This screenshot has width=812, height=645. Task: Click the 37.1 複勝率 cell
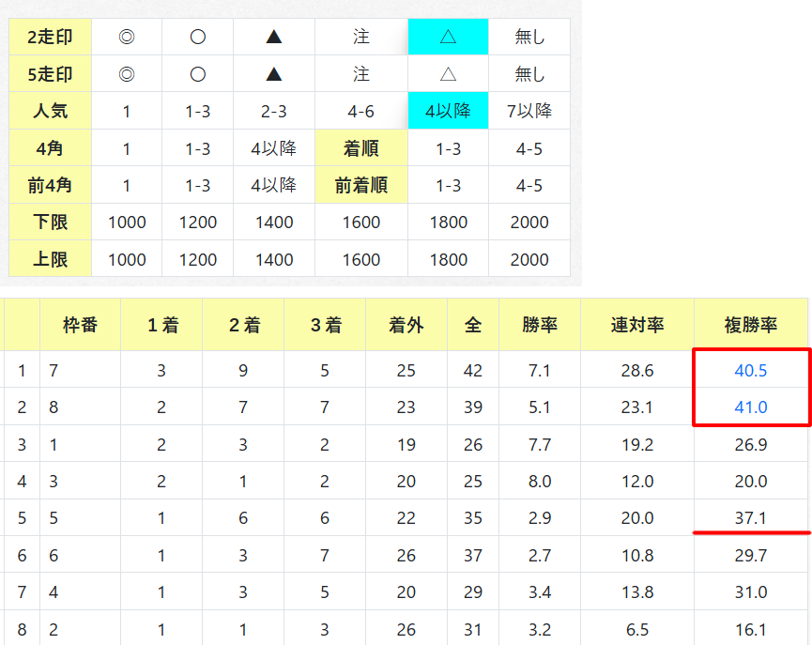(x=751, y=517)
